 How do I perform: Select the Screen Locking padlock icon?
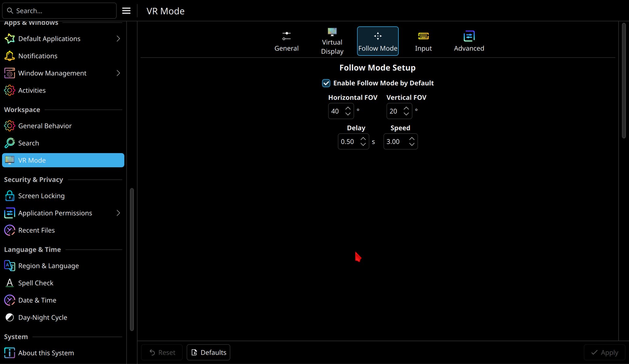[10, 196]
